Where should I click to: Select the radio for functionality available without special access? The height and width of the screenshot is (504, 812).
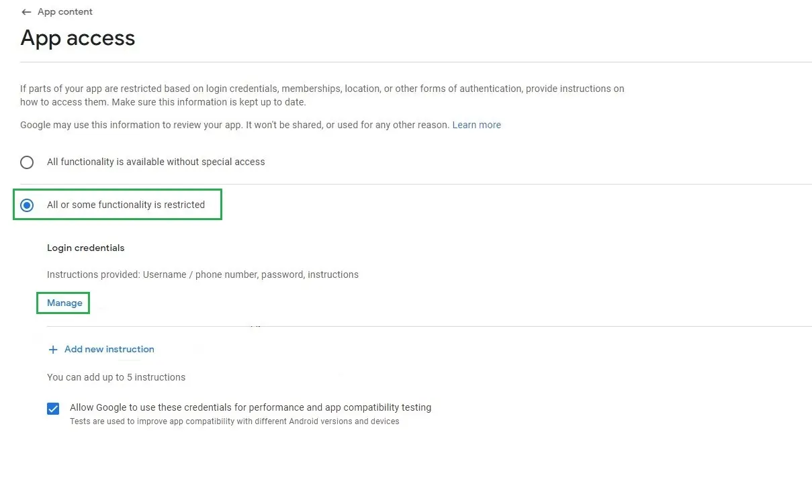coord(27,162)
